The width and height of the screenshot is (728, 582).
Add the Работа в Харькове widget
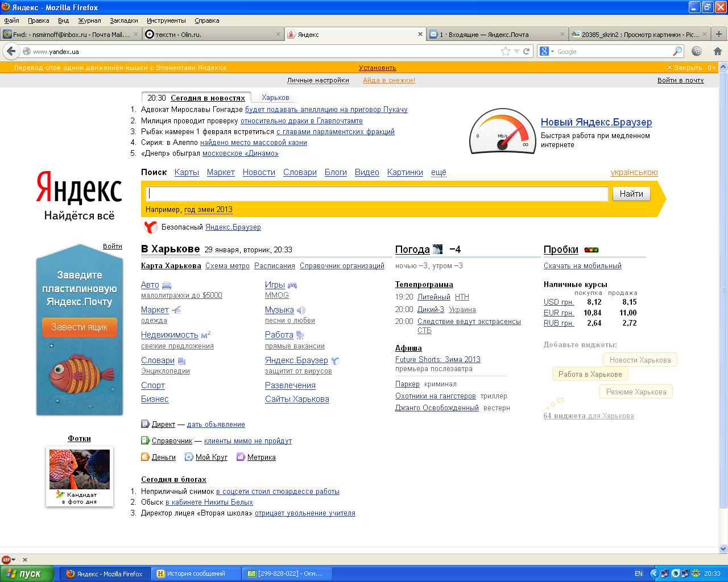pos(590,374)
